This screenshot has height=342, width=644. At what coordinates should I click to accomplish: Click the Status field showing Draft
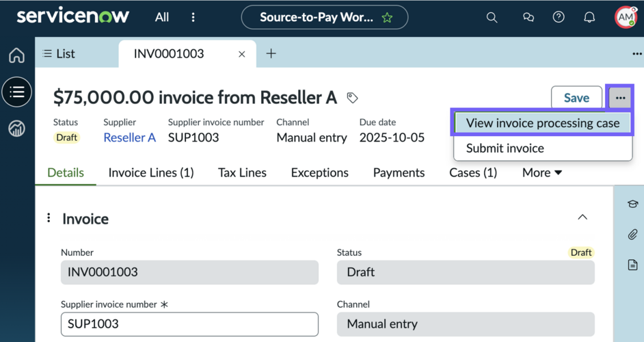(466, 272)
